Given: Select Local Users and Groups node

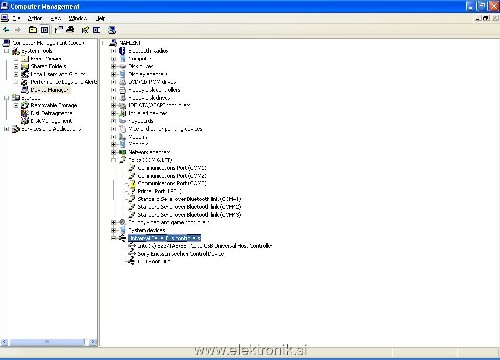Looking at the screenshot, I should pos(58,74).
